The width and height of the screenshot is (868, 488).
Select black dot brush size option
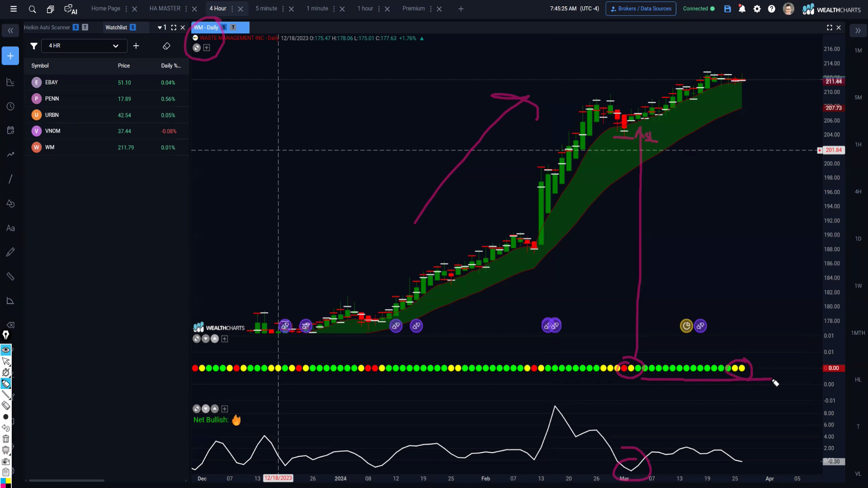tap(6, 417)
